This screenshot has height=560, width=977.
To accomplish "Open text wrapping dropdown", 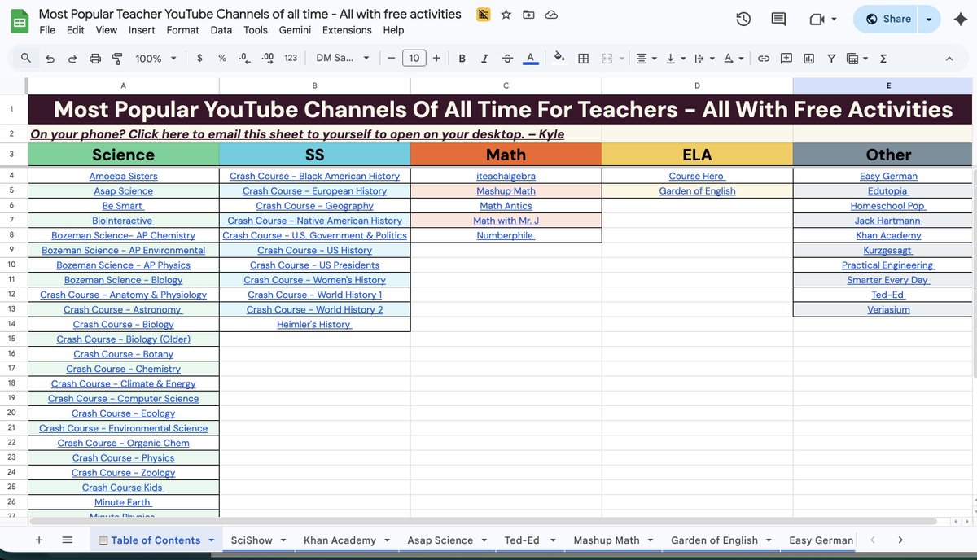I will 703,59.
